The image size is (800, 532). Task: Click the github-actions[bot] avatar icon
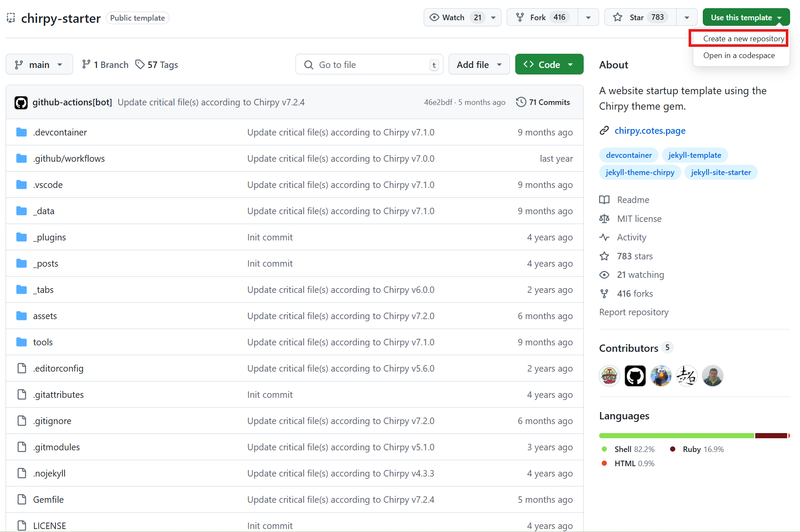pos(21,102)
